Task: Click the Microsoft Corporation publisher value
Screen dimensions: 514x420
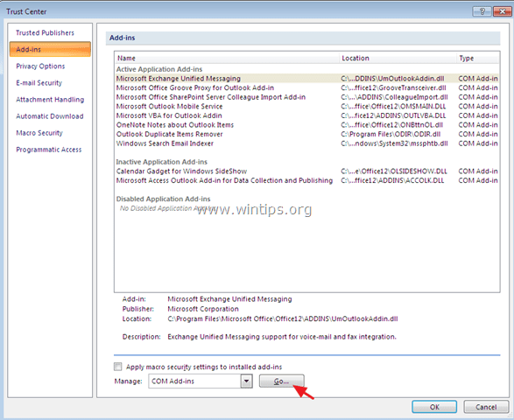Action: [203, 309]
